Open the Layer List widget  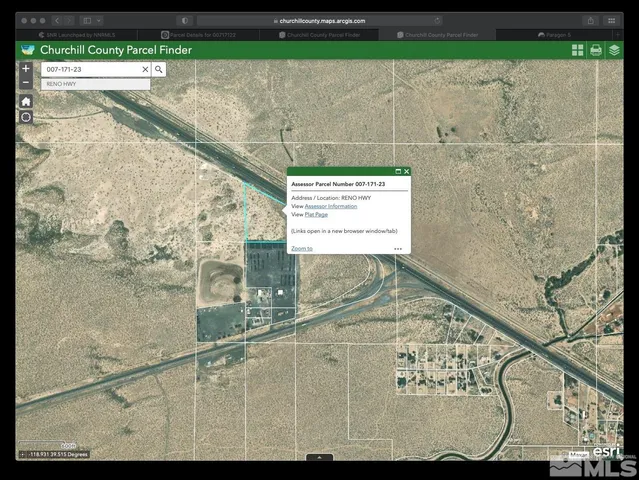coord(614,50)
